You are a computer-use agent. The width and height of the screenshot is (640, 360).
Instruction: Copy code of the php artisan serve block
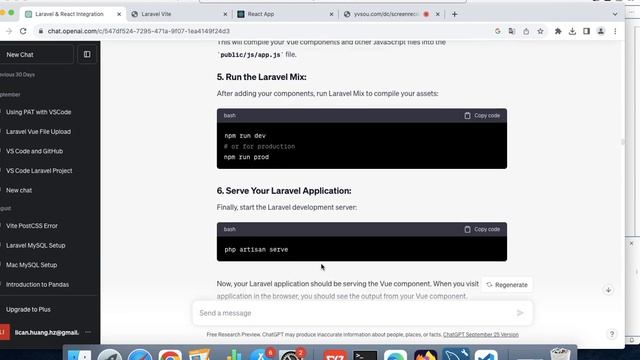pos(482,229)
